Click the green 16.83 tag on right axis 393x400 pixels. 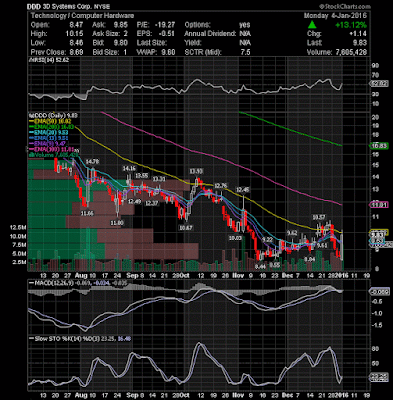[379, 146]
